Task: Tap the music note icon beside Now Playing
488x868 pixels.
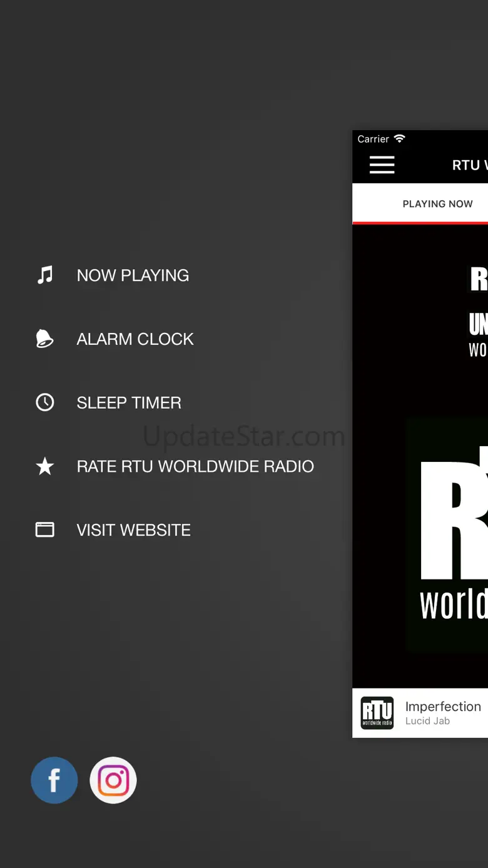Action: 45,275
